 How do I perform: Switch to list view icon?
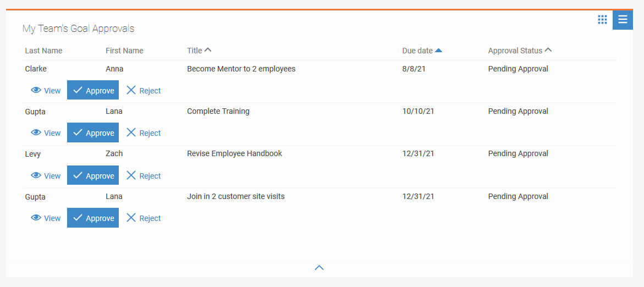point(623,20)
